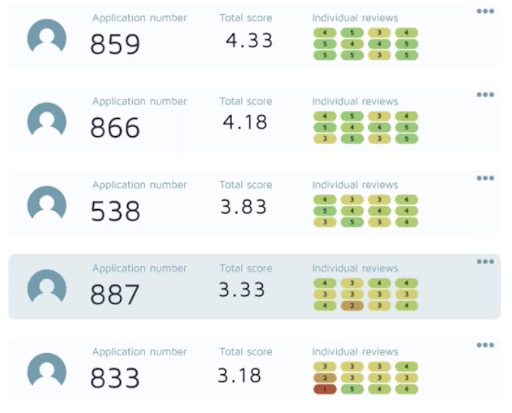
Task: Click the avatar icon of application 833
Action: click(47, 370)
